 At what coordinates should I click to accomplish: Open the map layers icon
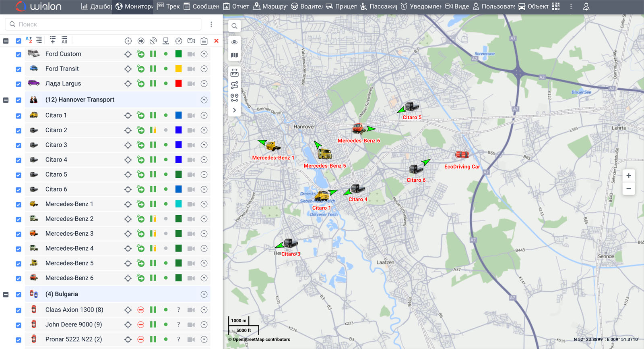point(234,55)
